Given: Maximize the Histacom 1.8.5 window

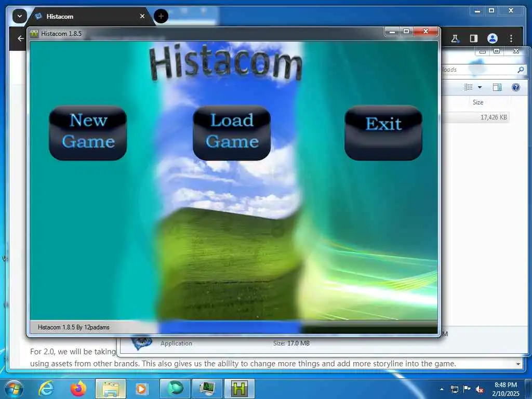Looking at the screenshot, I should tap(406, 31).
